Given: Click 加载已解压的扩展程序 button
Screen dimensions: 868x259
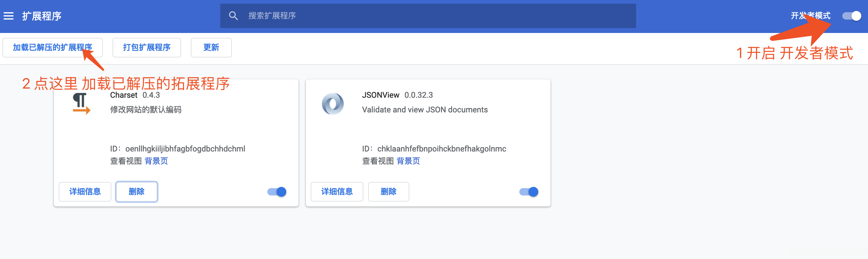Looking at the screenshot, I should (x=53, y=47).
